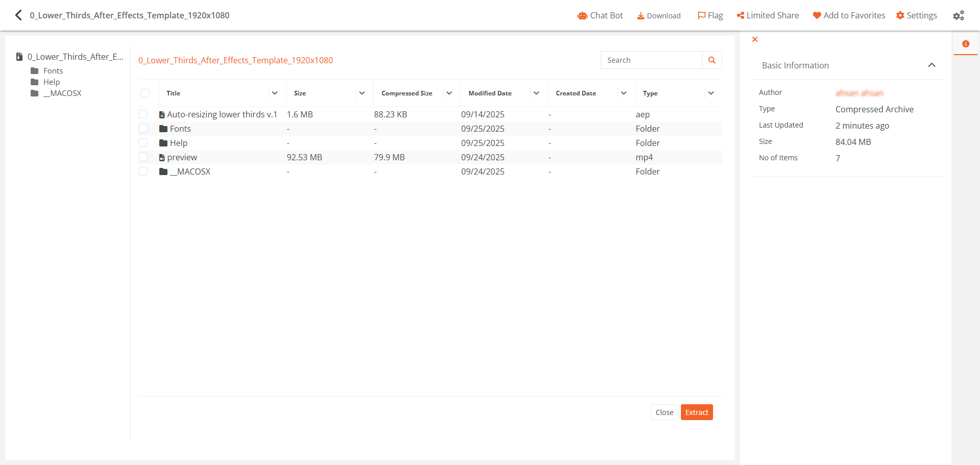Open the __MACOSX folder from the sidebar

(x=62, y=93)
